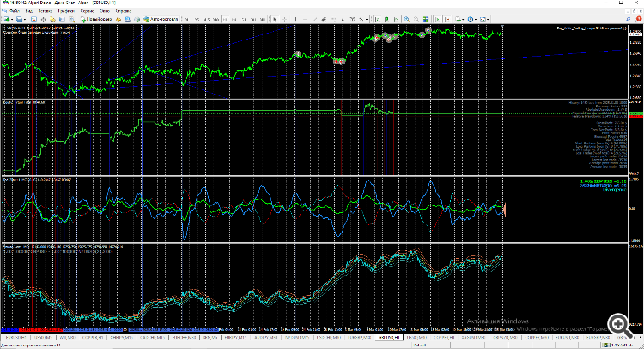Viewport: 644px width, 349px height.
Task: Switch chart to candlesticks type
Action: pyautogui.click(x=386, y=19)
